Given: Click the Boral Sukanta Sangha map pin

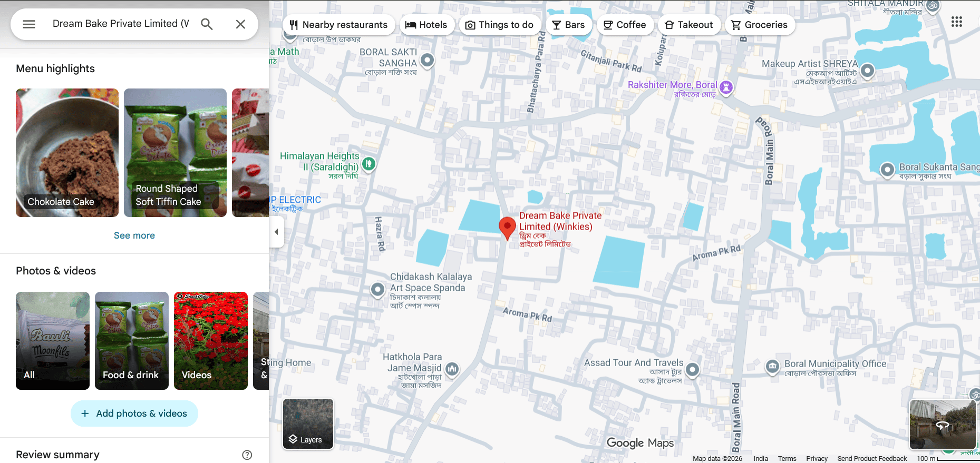Looking at the screenshot, I should coord(888,169).
